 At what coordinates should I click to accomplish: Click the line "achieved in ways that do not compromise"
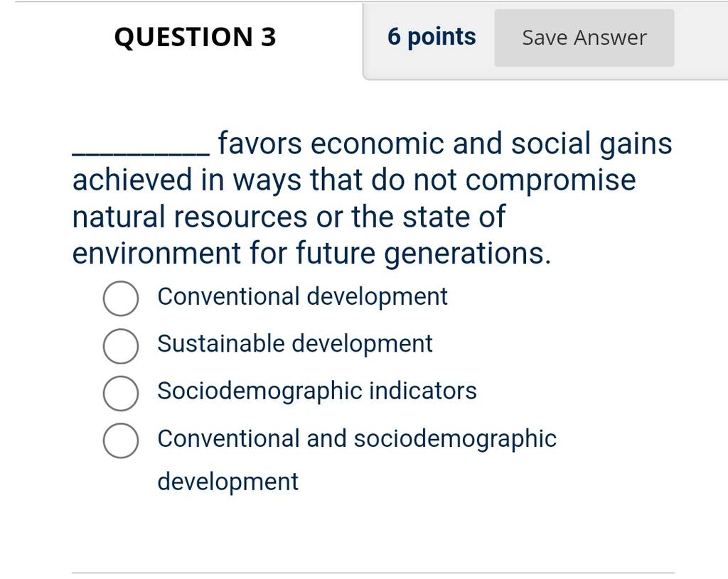[354, 180]
